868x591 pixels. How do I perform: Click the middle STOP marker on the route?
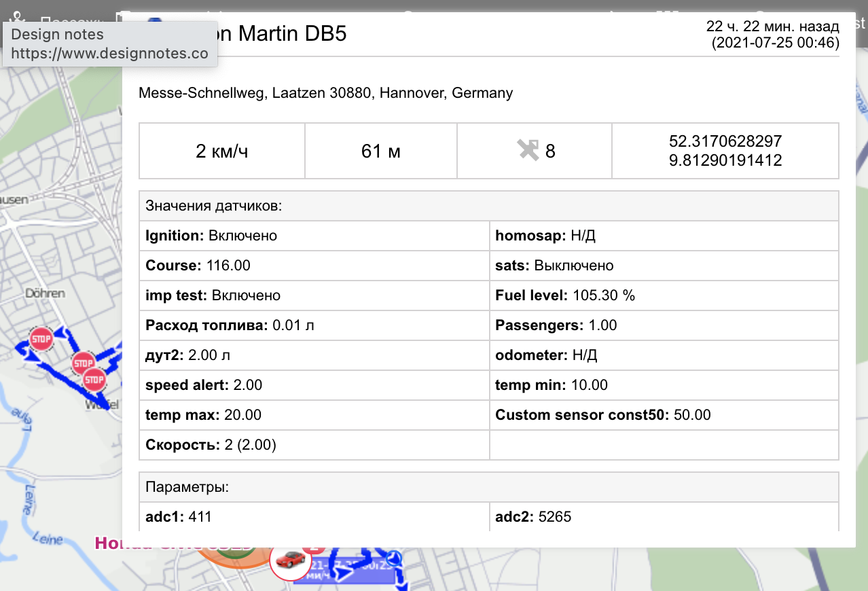(83, 363)
